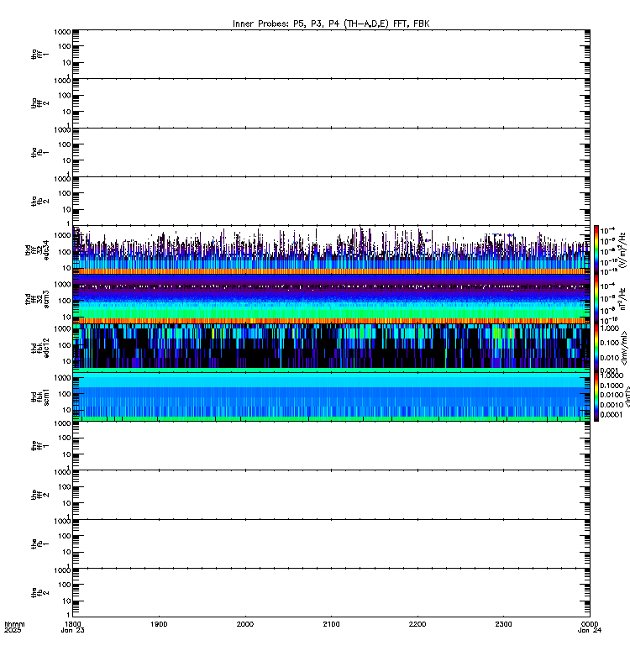Click the empty the fb 2 plot panel

point(331,593)
